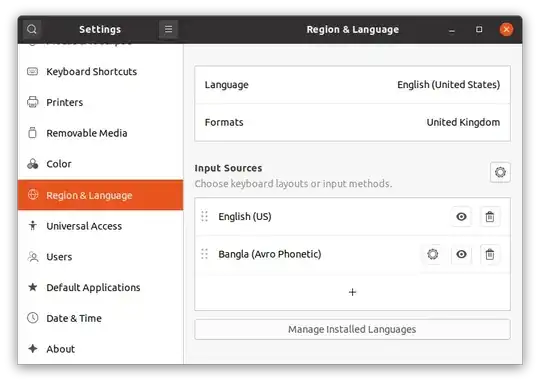
Task: Change Formats United Kingdom
Action: pos(352,122)
